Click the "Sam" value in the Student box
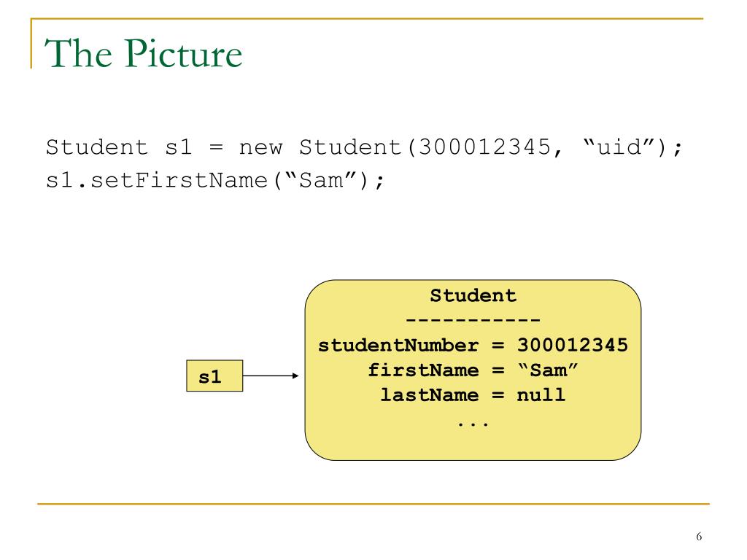 coord(548,370)
